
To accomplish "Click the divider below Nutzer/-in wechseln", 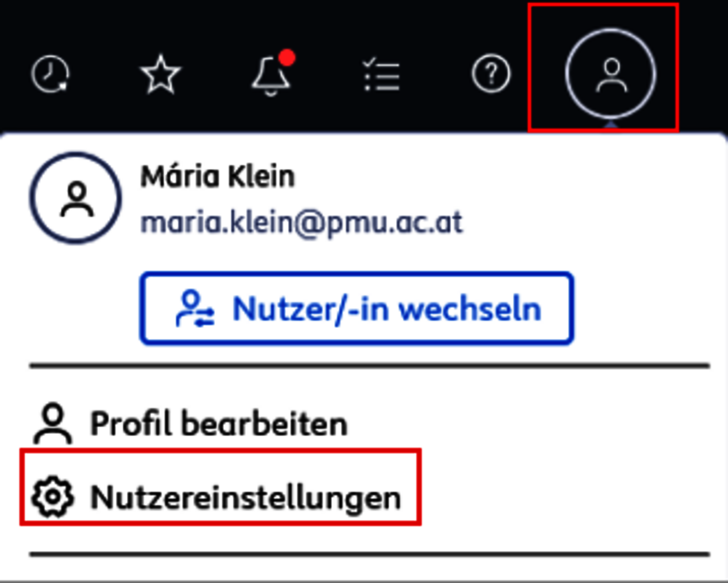I will [x=370, y=366].
